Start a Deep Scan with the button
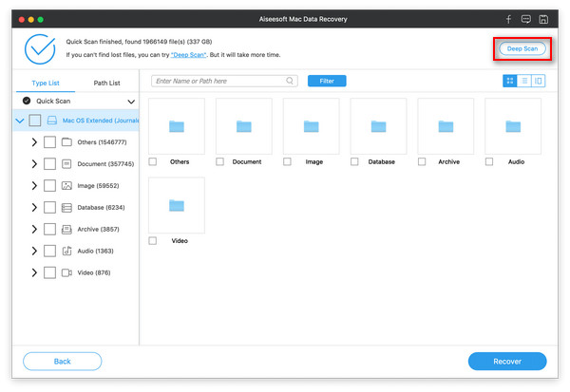Screen dimensions: 570x392 522,48
